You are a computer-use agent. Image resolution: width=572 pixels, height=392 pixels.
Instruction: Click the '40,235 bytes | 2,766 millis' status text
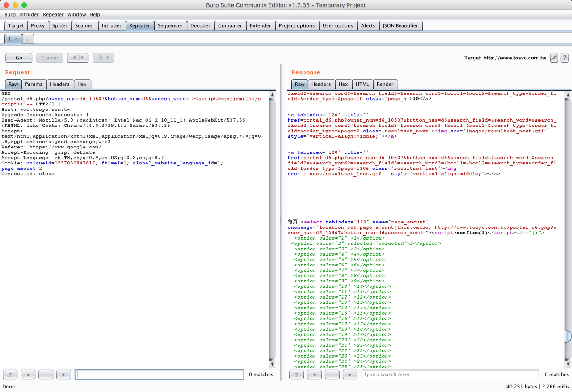point(538,387)
